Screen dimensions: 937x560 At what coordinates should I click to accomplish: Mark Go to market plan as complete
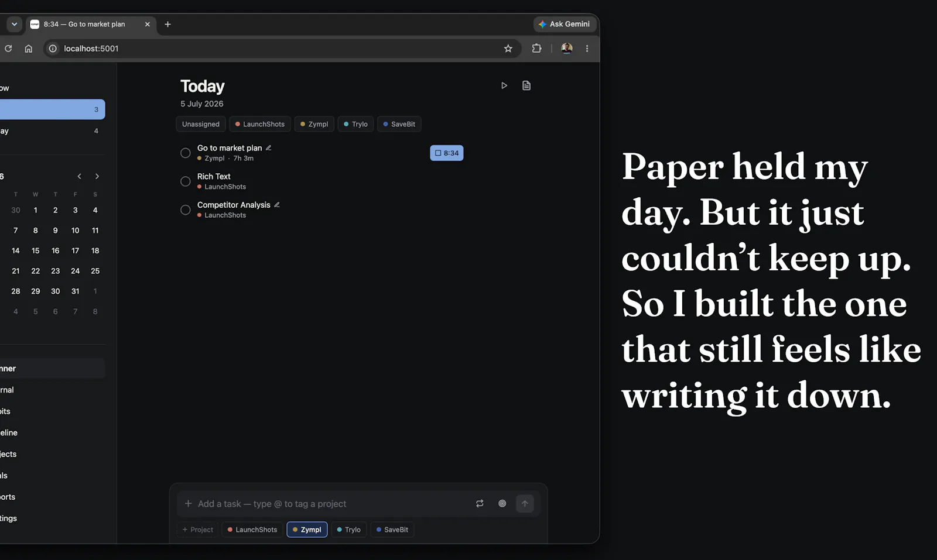(186, 153)
